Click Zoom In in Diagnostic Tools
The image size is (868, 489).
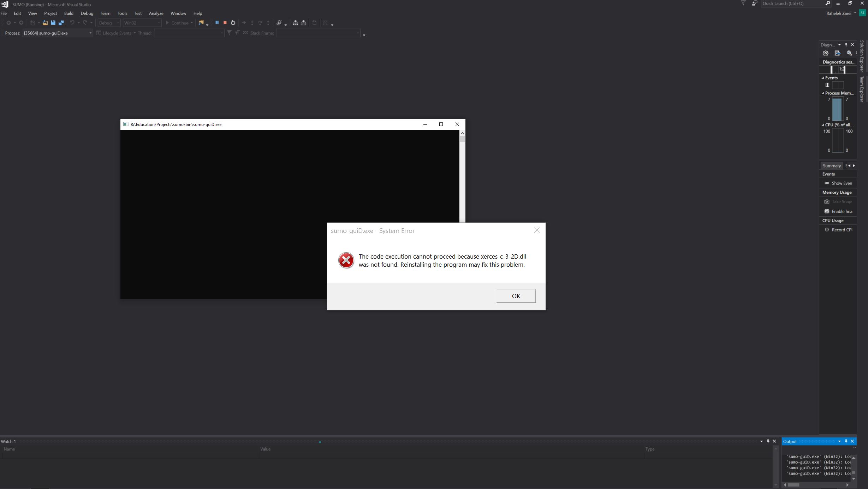[x=849, y=53]
